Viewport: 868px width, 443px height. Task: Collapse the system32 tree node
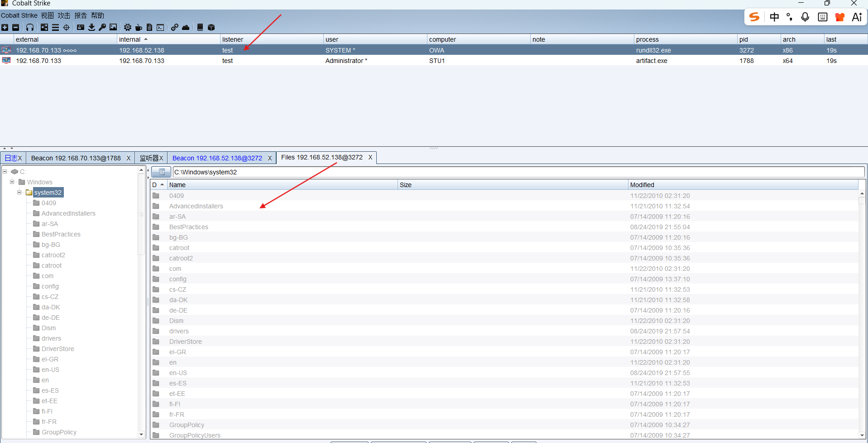19,193
